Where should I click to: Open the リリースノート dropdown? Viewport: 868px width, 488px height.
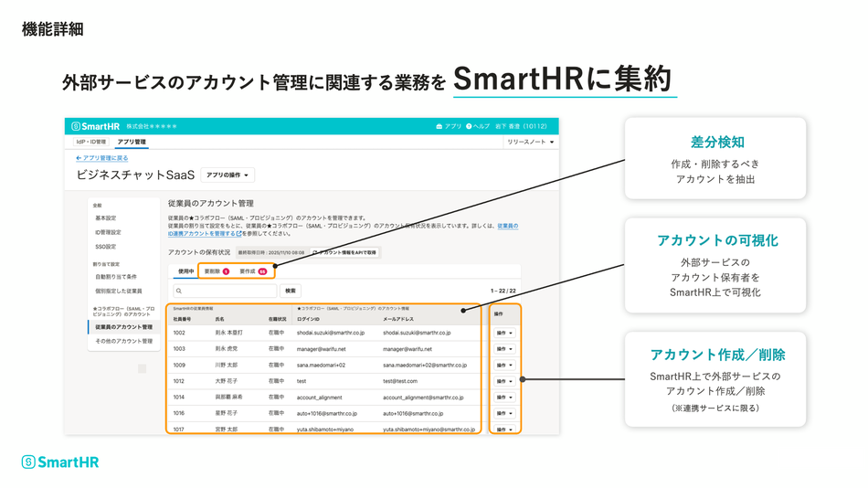pos(531,142)
